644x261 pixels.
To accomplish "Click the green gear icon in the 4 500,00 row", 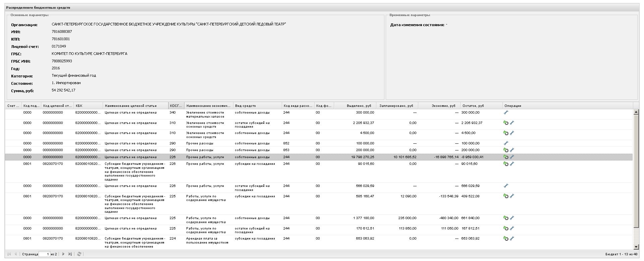I will point(506,133).
